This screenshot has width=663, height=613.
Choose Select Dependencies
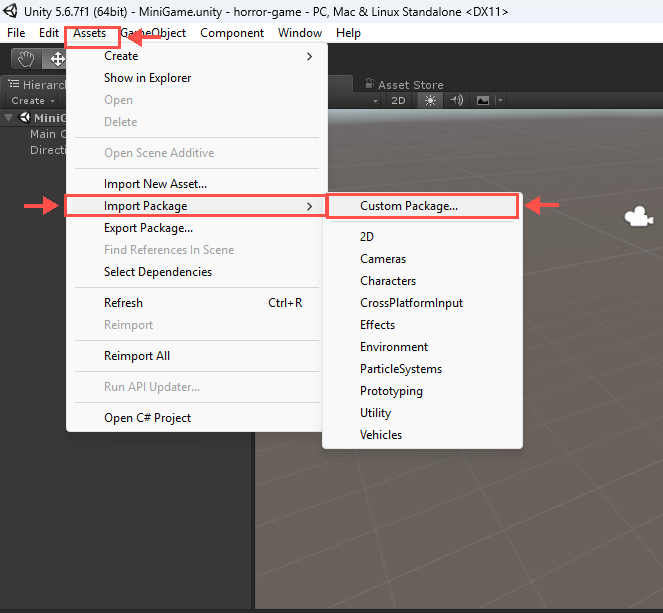(197, 272)
